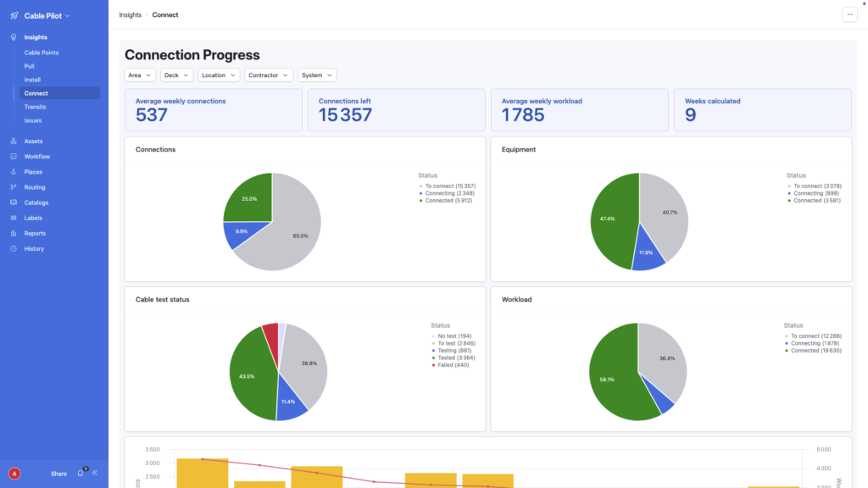View History using the clock icon
Screen dimensions: 868x488
pyautogui.click(x=13, y=248)
